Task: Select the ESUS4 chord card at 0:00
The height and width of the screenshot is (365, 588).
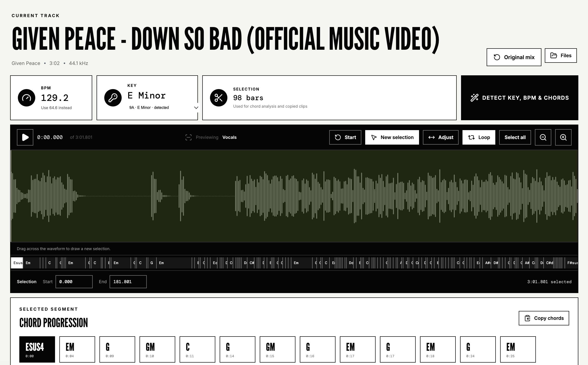Action: 37,349
